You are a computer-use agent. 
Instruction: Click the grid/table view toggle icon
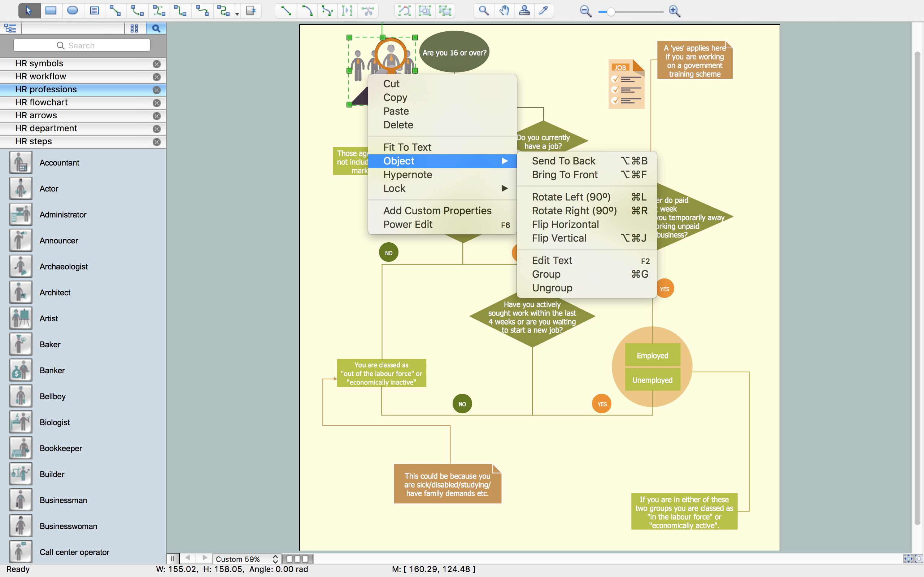(134, 28)
